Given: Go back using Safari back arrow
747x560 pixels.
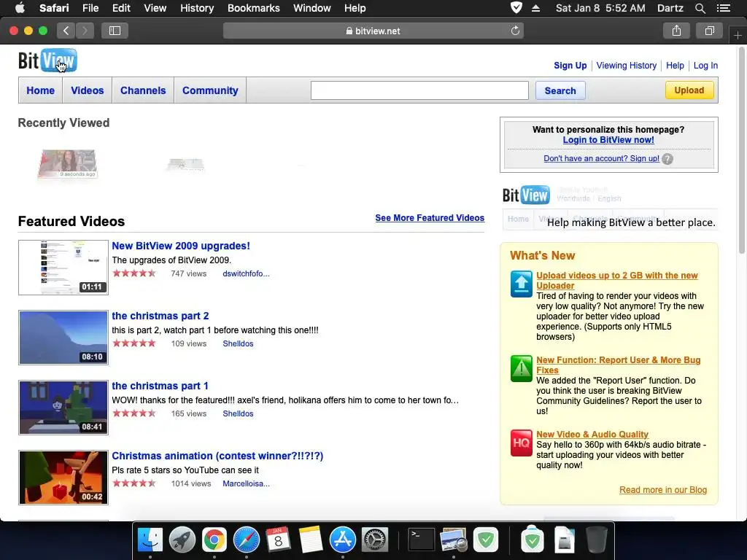Looking at the screenshot, I should (66, 31).
